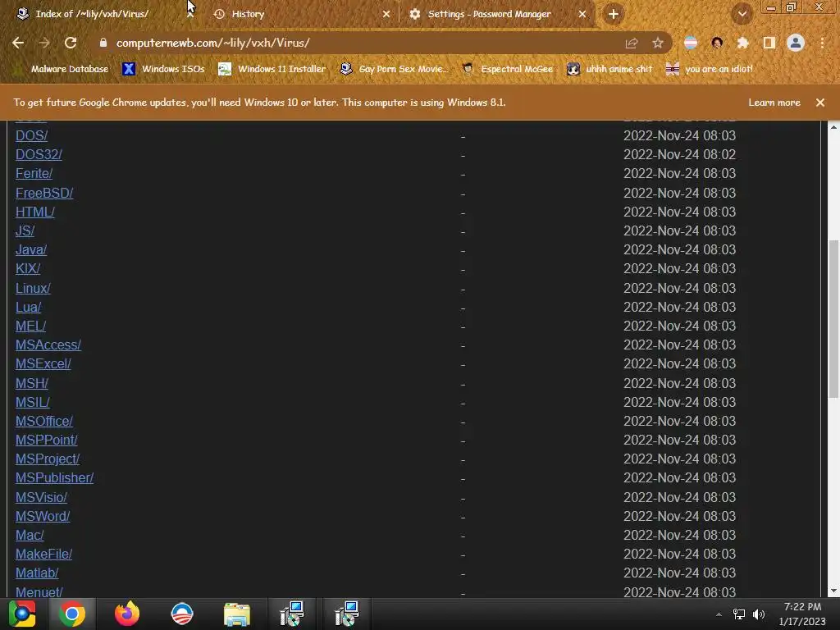Open Windows 11 Installer bookmark
Screen dimensions: 840x630
[x=272, y=69]
